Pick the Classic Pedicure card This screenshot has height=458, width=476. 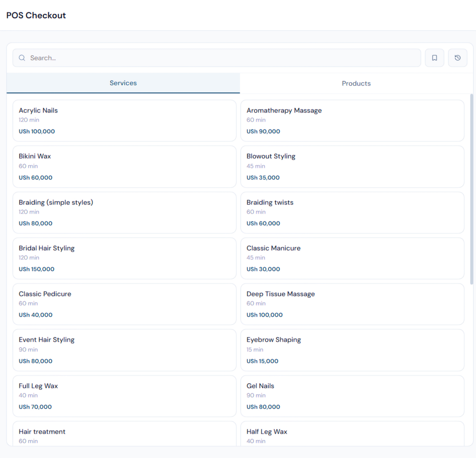(x=124, y=304)
